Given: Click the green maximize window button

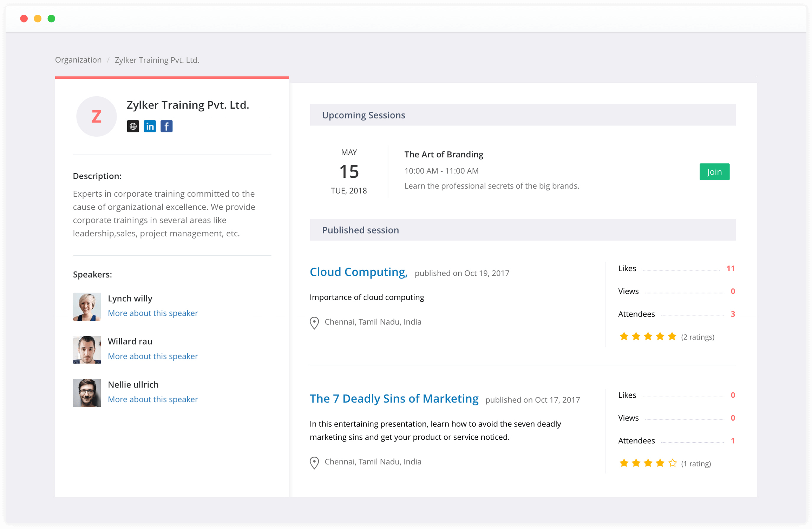Looking at the screenshot, I should (x=51, y=19).
